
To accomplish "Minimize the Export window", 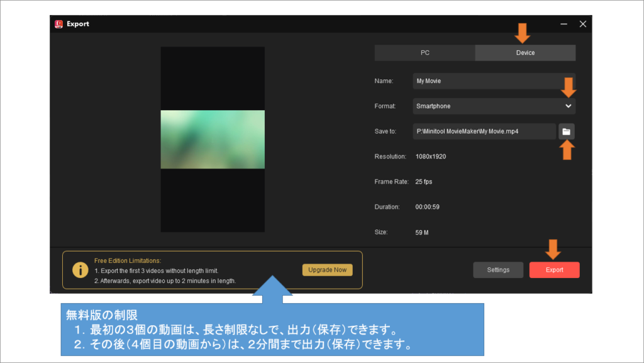I will [x=564, y=23].
